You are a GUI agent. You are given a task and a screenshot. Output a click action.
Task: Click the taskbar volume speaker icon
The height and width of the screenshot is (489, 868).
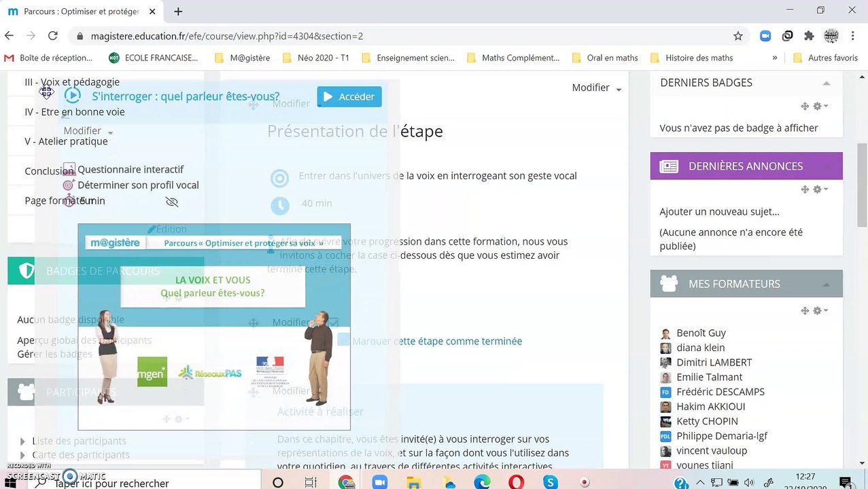748,483
